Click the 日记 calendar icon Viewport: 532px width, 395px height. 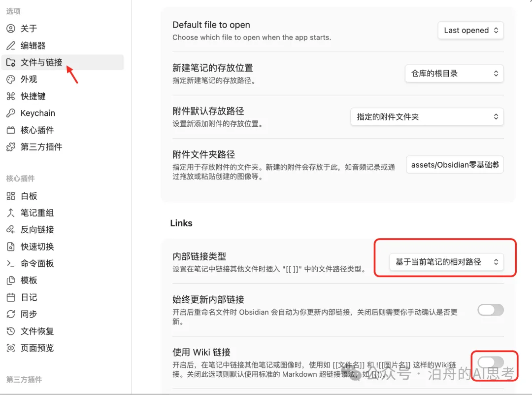(x=11, y=297)
